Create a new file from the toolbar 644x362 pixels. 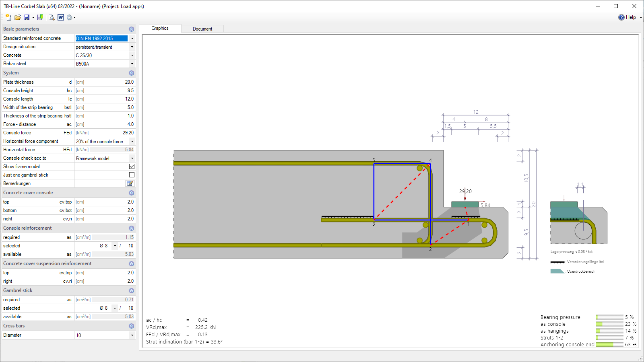pyautogui.click(x=8, y=17)
